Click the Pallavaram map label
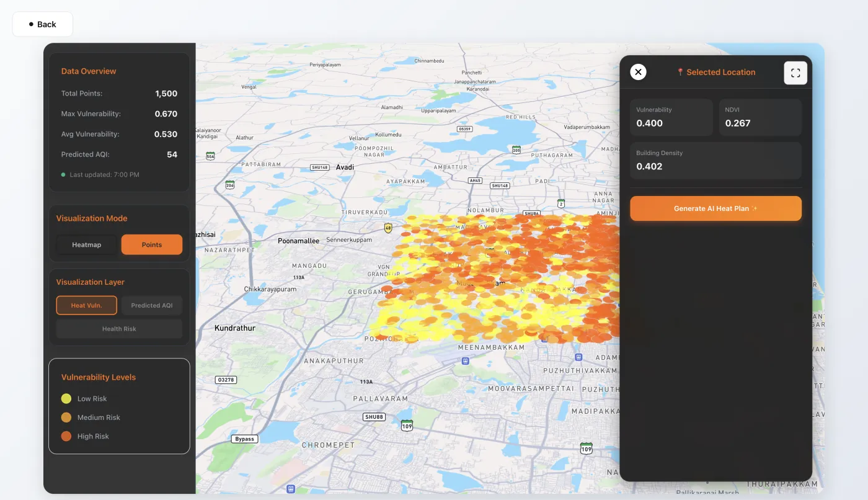This screenshot has width=868, height=500. pos(381,398)
